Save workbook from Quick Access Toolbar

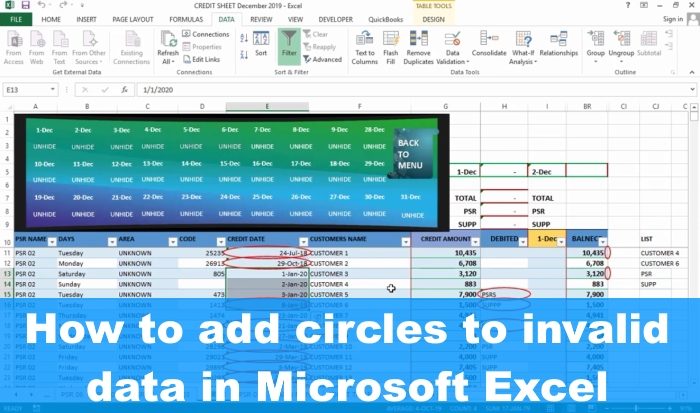click(x=25, y=5)
